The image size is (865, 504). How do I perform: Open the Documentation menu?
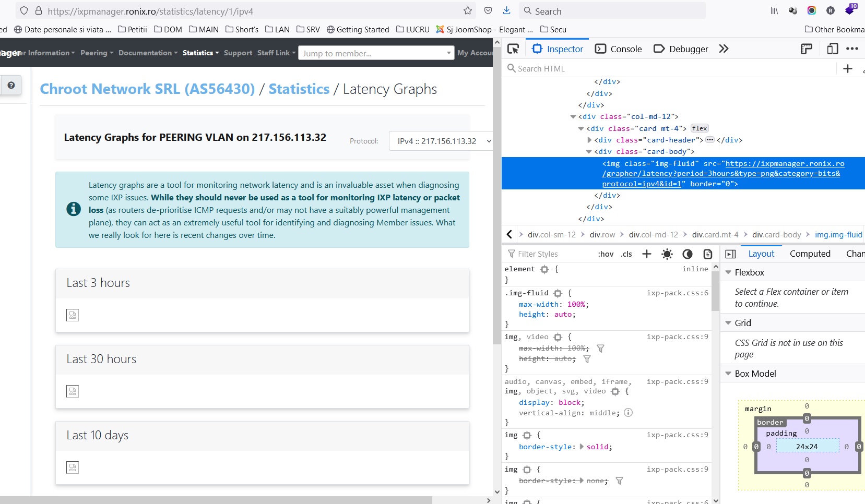point(148,53)
